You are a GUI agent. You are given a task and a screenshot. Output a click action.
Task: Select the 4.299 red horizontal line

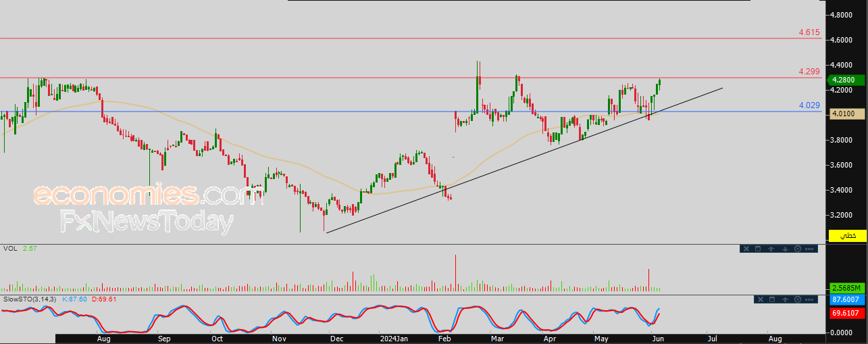coord(411,78)
